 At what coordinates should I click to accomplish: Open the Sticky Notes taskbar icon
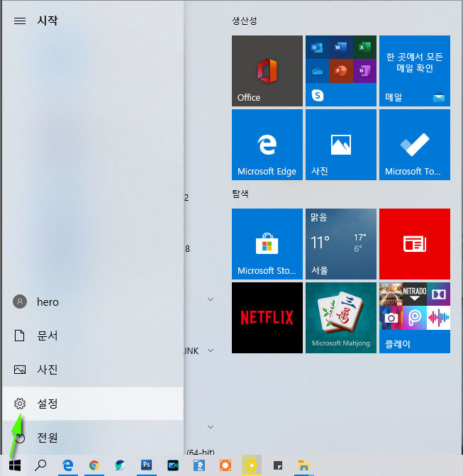tap(278, 465)
